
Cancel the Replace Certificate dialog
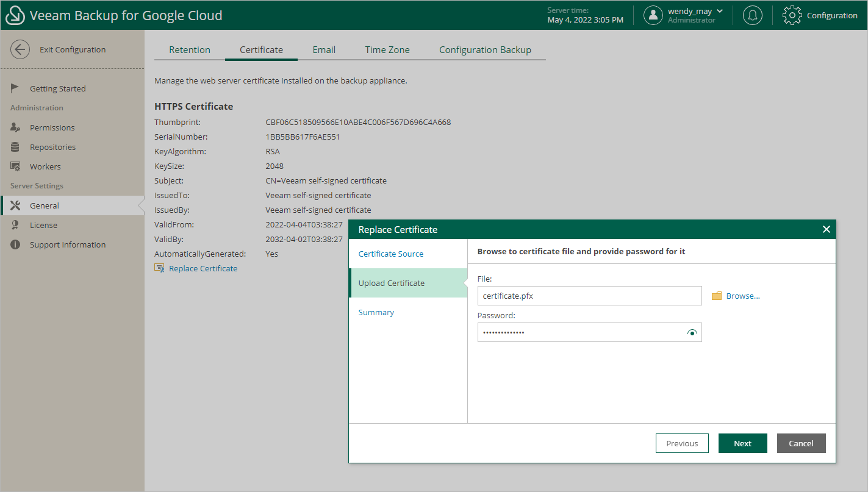(801, 443)
